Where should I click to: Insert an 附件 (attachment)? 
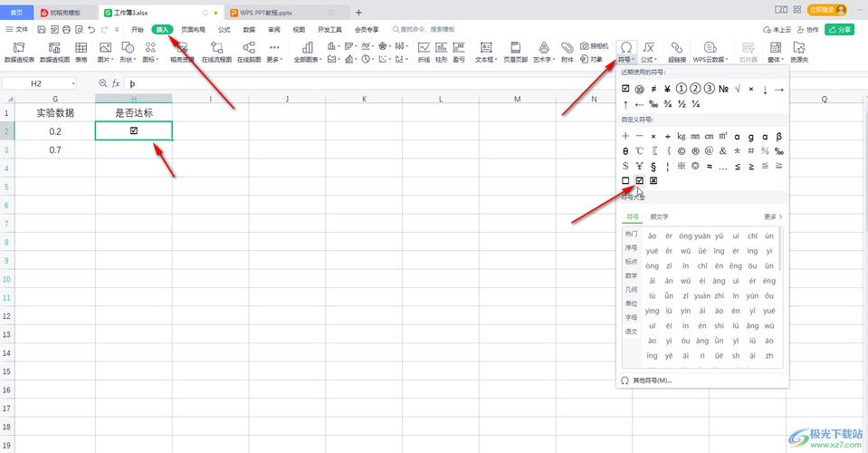567,52
